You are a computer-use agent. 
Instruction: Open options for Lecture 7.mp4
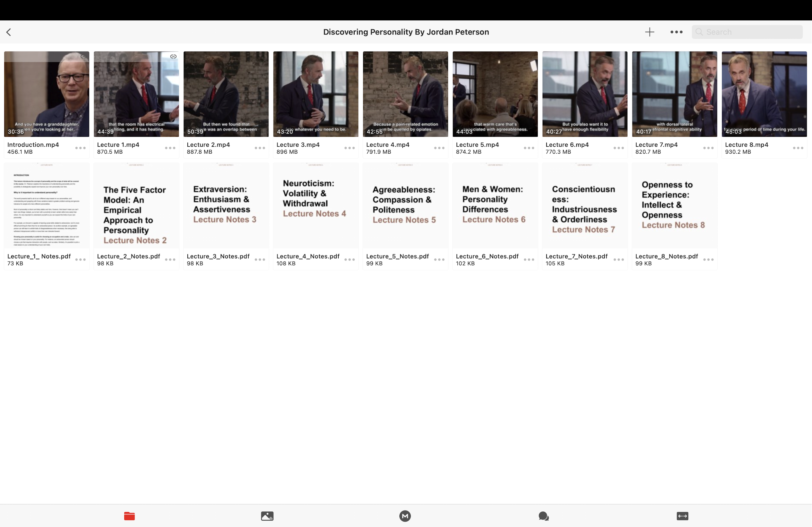pos(709,148)
